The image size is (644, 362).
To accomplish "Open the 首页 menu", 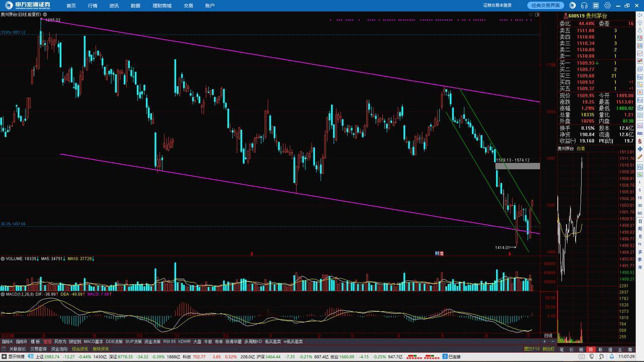I will 71,6.
